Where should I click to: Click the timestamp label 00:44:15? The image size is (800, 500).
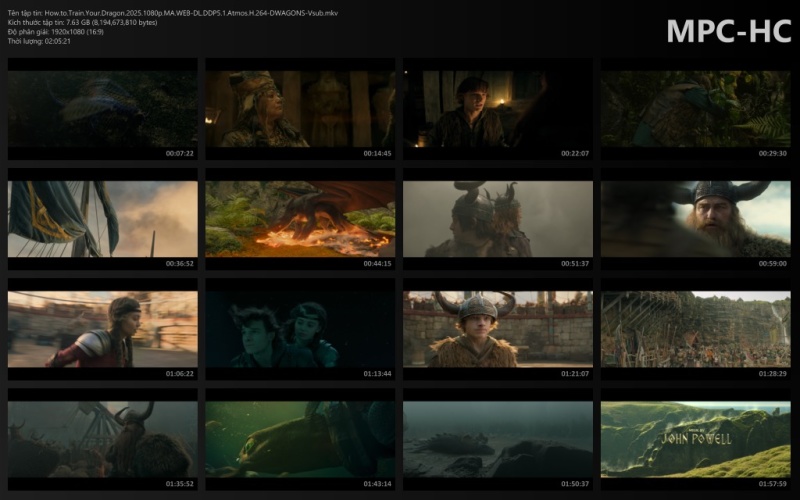377,264
